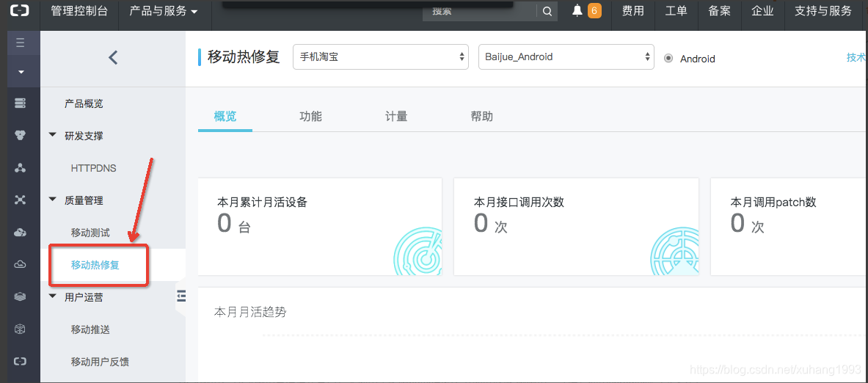The height and width of the screenshot is (383, 868).
Task: Open the cube icon in rail
Action: (x=21, y=329)
